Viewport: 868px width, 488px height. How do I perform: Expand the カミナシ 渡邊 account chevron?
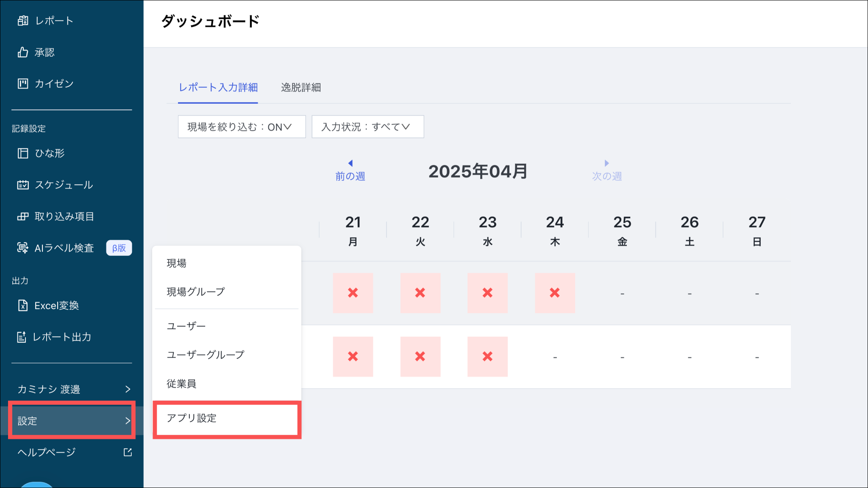[x=128, y=389]
